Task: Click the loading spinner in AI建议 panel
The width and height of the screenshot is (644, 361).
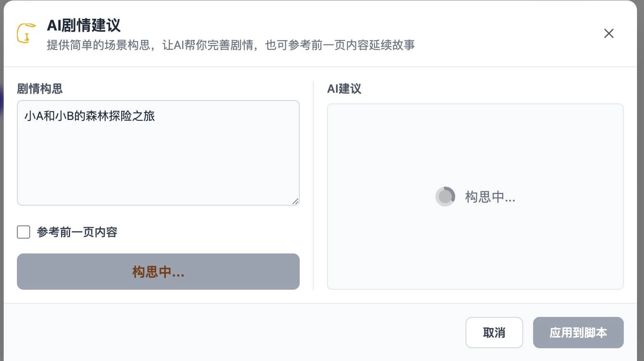Action: (x=445, y=197)
